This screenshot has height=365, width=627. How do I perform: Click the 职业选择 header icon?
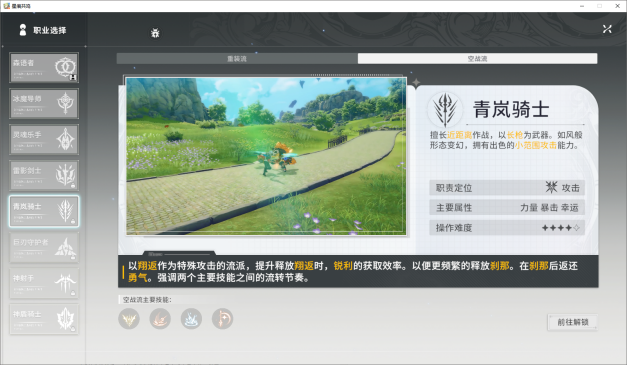tap(23, 30)
